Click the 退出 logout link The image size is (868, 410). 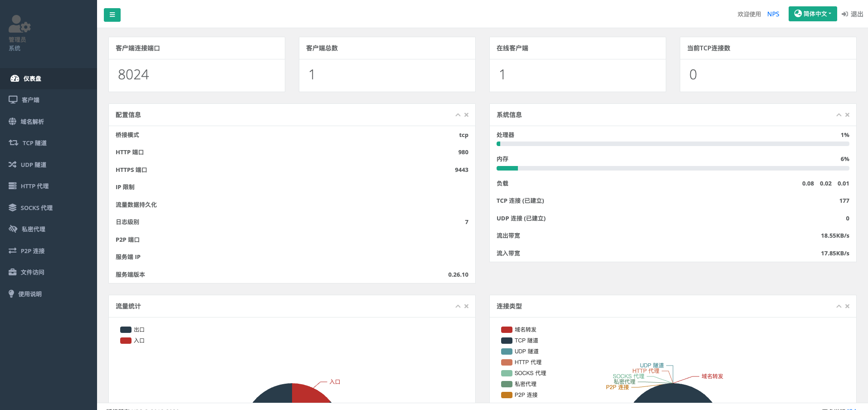852,14
